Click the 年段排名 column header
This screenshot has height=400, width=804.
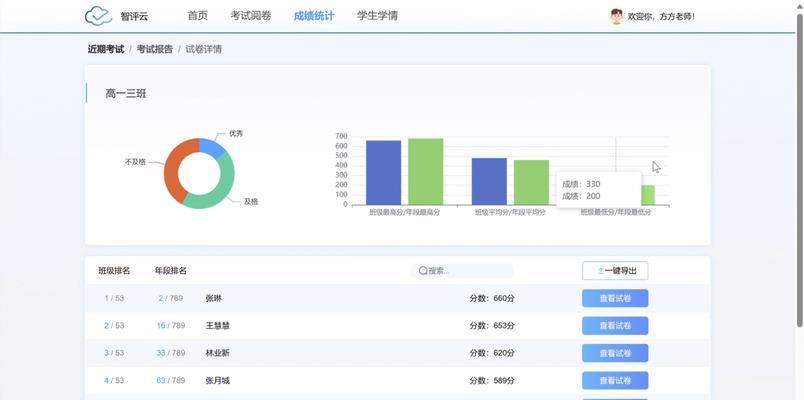click(x=171, y=271)
